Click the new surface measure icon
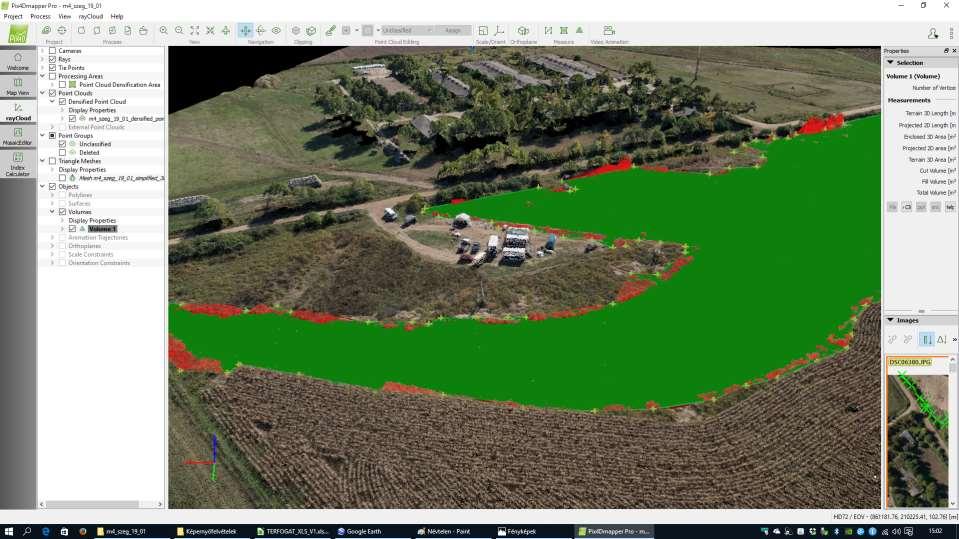The width and height of the screenshot is (959, 539). pos(564,31)
